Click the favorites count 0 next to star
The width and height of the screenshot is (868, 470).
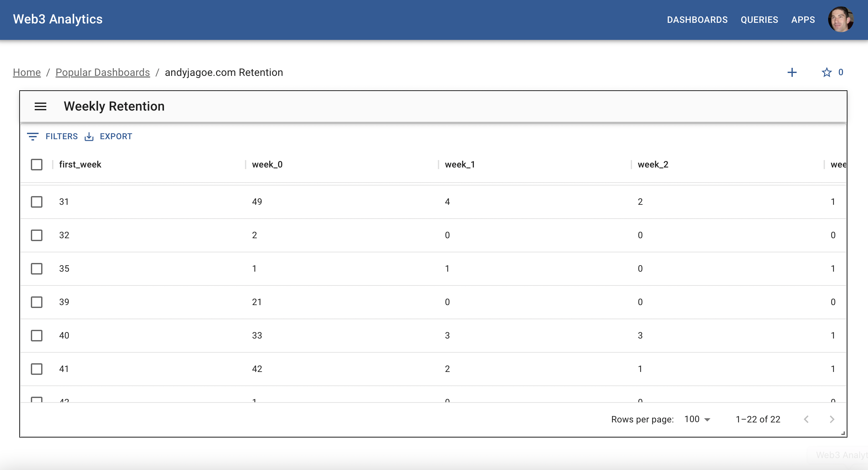click(x=840, y=72)
